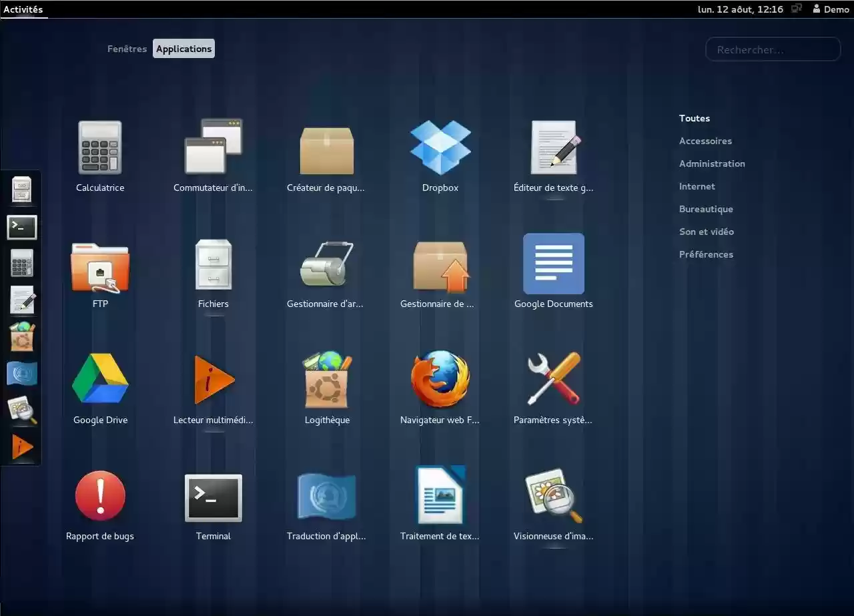Open Visionneuse d'images
Screen dimensions: 854x616
tap(553, 496)
